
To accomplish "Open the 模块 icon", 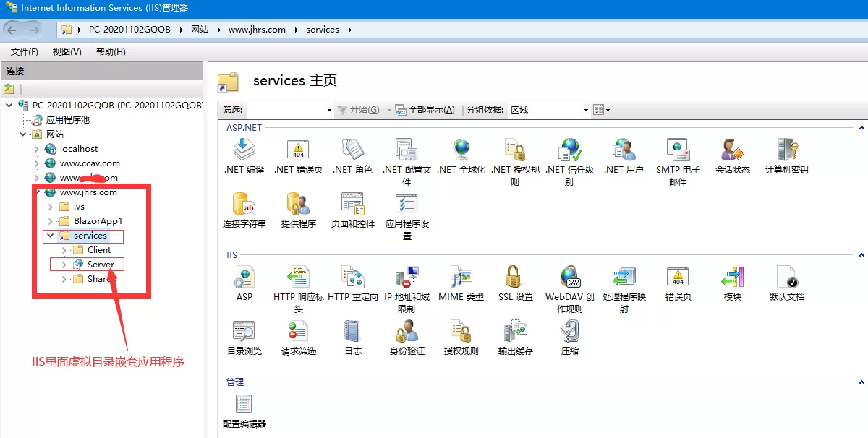I will (732, 277).
